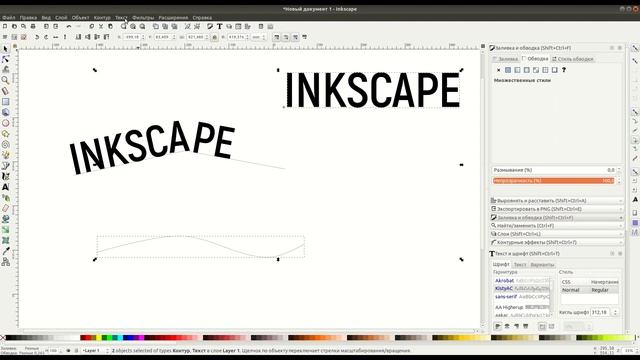
Task: Open the XML editor icon
Action: [x=238, y=27]
